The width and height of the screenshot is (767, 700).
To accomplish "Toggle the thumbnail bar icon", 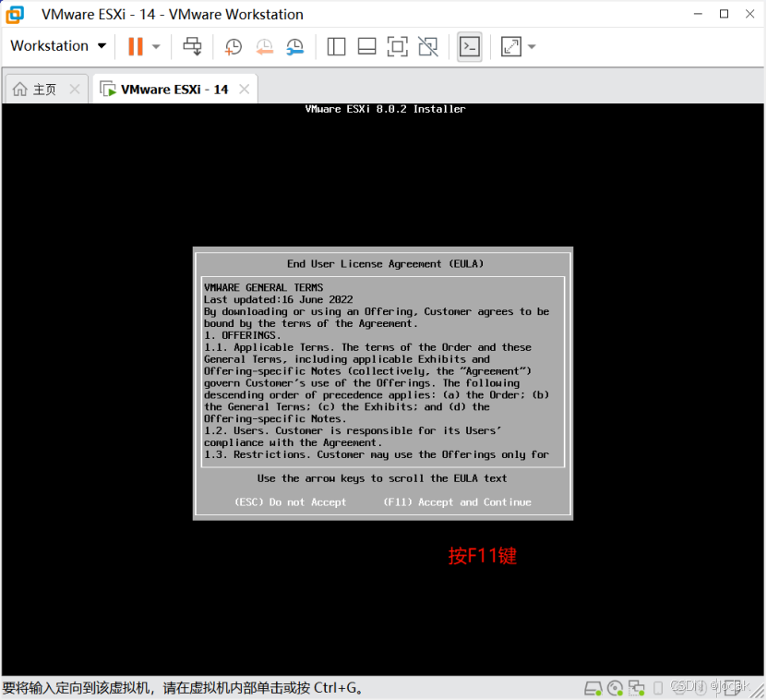I will pos(366,47).
